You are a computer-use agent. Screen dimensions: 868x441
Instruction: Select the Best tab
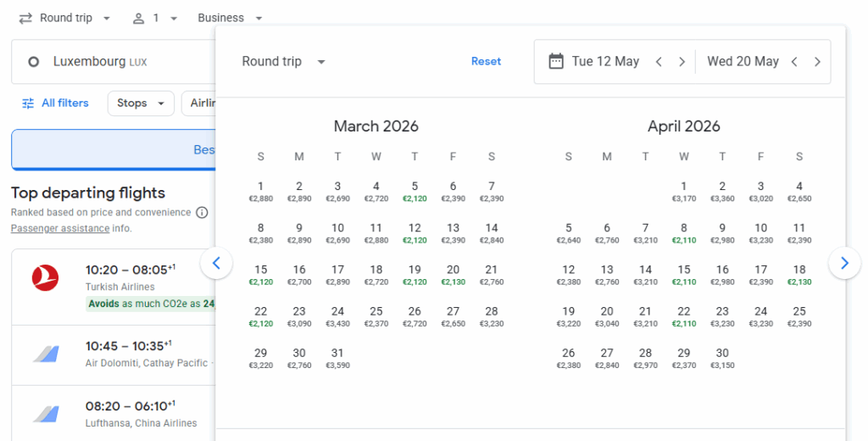point(114,149)
